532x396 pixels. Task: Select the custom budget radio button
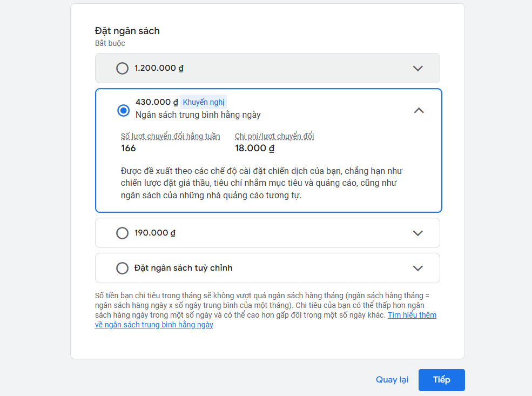122,268
